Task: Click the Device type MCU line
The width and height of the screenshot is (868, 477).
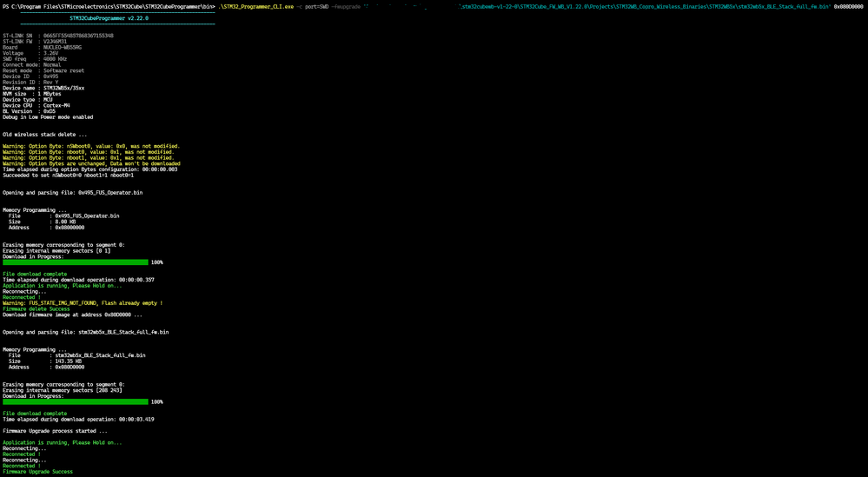Action: (28, 100)
